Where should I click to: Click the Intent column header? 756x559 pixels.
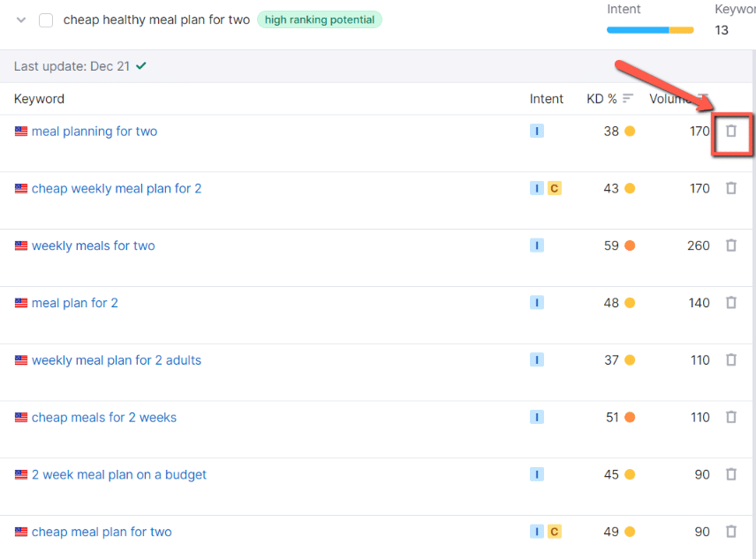(x=547, y=99)
